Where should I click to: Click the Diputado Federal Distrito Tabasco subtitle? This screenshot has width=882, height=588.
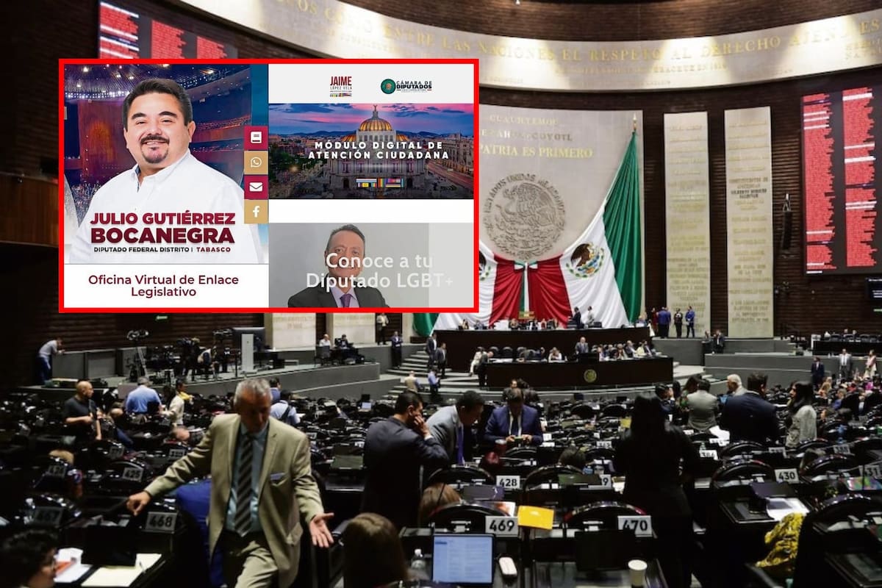click(x=163, y=248)
